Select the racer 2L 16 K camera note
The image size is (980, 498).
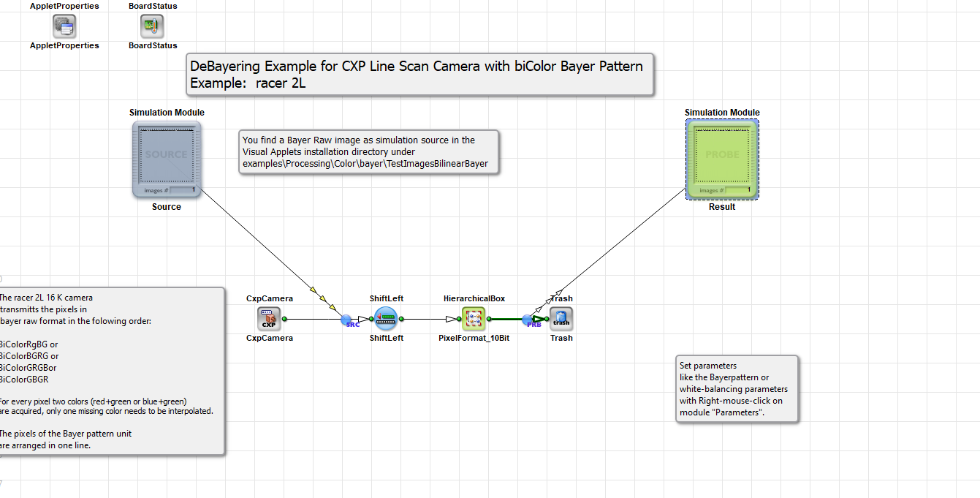110,371
